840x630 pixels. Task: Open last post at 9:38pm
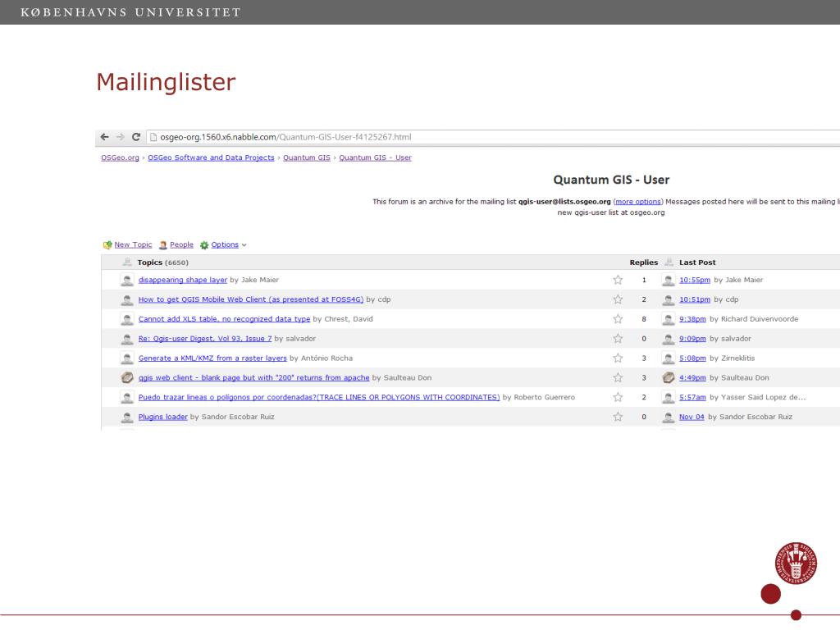pos(692,319)
